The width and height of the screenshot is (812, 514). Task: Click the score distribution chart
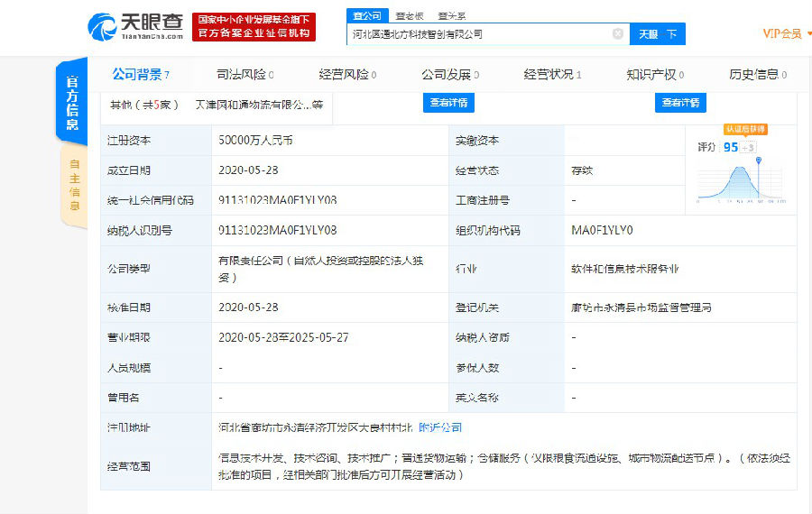click(x=741, y=179)
